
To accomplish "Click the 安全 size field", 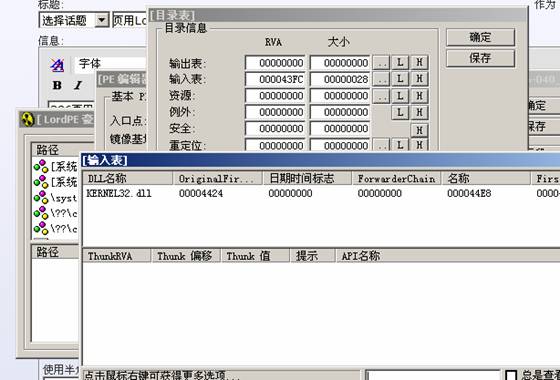I will 340,129.
